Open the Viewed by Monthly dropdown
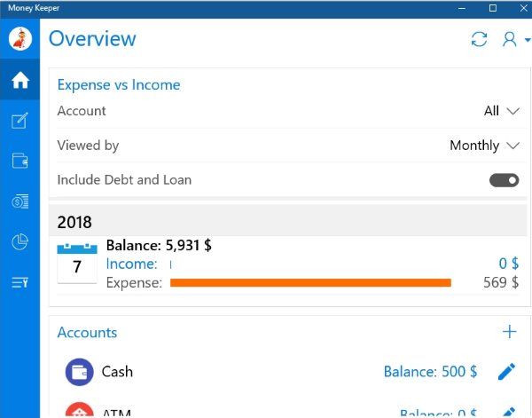Screen dimensions: 532x418 point(484,146)
